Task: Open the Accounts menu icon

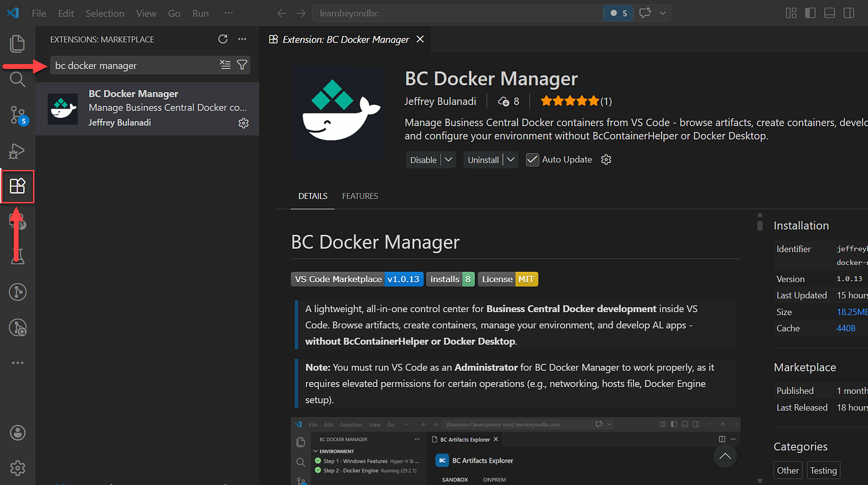Action: point(17,432)
